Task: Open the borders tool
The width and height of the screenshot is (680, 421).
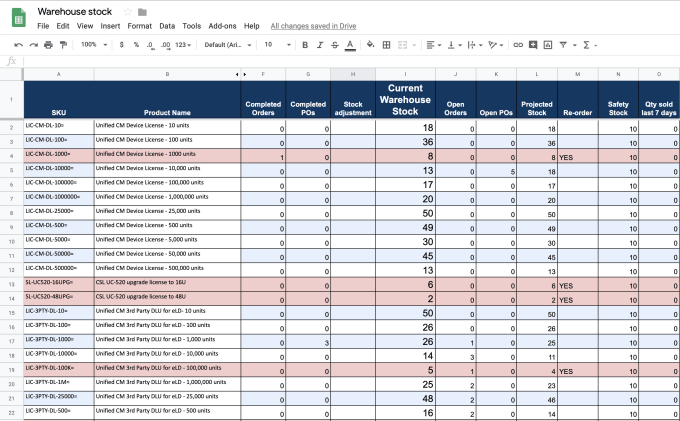Action: click(386, 45)
